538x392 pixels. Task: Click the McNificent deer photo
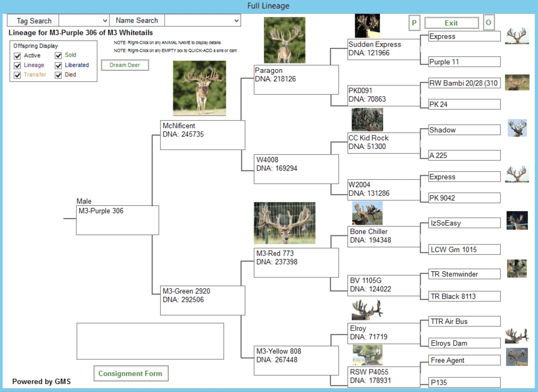pyautogui.click(x=199, y=88)
